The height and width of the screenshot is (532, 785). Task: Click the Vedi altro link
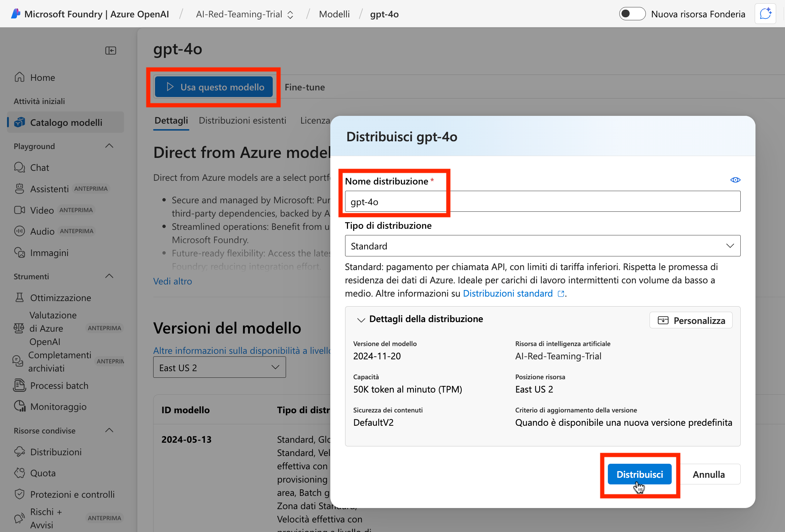pyautogui.click(x=173, y=281)
